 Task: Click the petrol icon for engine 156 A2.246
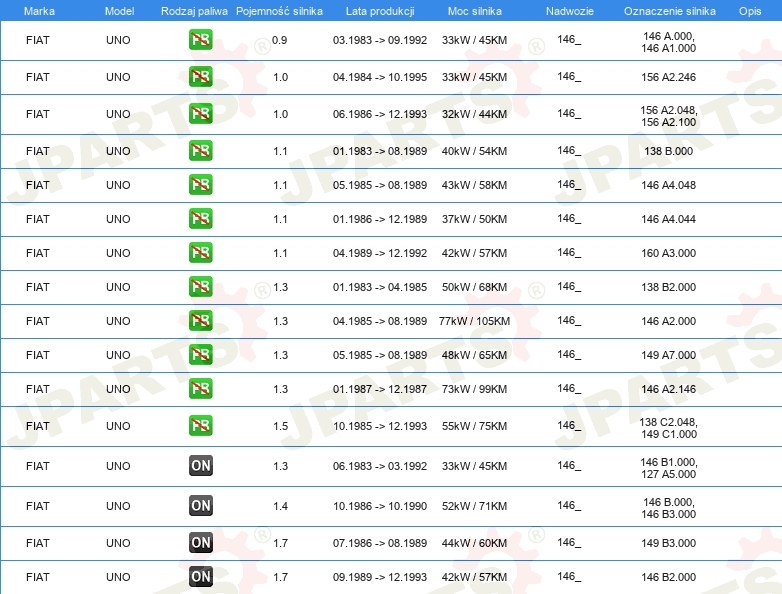coord(200,77)
